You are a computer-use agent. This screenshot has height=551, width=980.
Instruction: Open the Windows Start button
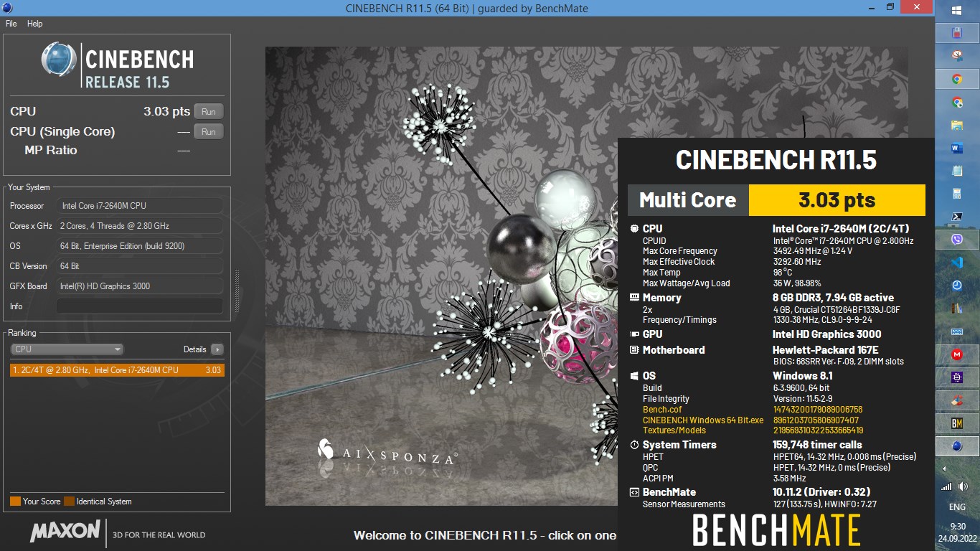[x=956, y=11]
